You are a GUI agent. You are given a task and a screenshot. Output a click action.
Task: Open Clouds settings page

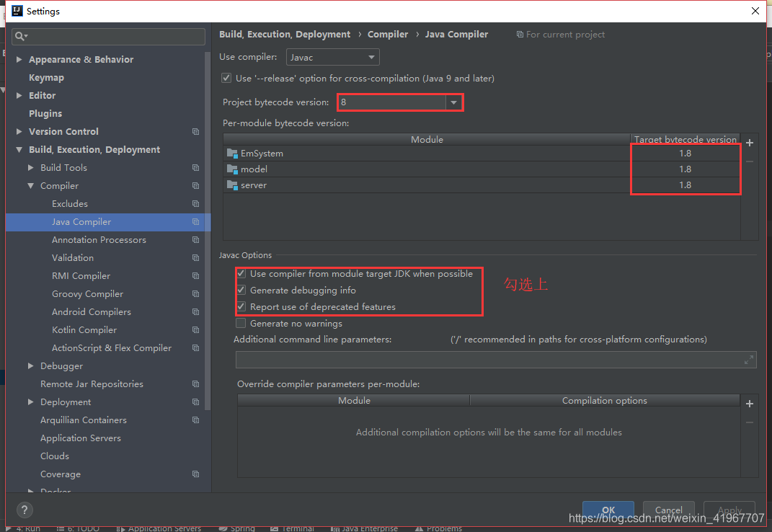click(55, 456)
